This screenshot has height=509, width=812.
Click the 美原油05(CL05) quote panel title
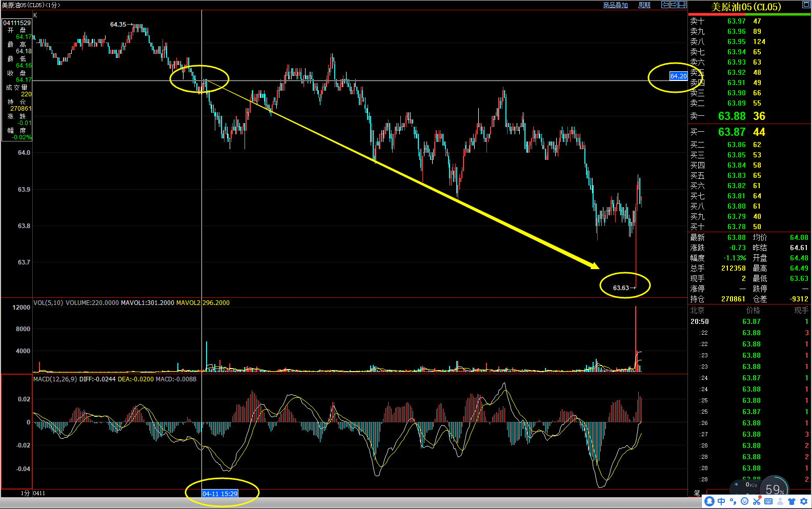pyautogui.click(x=746, y=7)
